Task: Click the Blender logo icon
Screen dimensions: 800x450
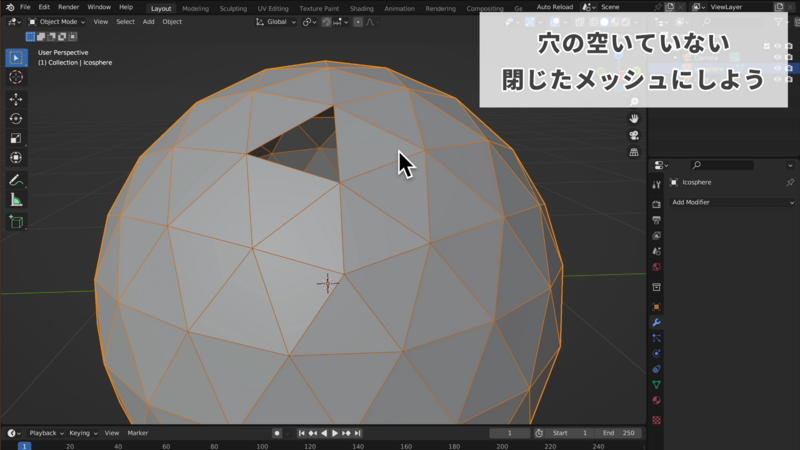Action: pyautogui.click(x=10, y=7)
